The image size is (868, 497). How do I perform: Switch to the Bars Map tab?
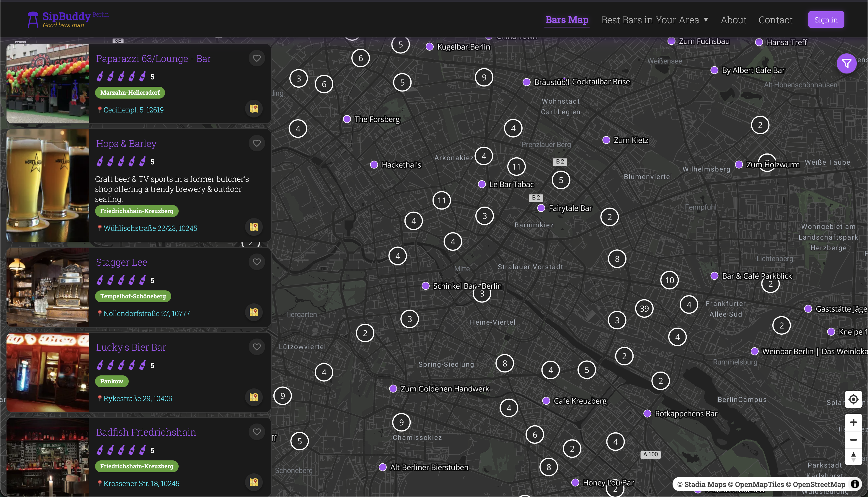[x=567, y=20]
